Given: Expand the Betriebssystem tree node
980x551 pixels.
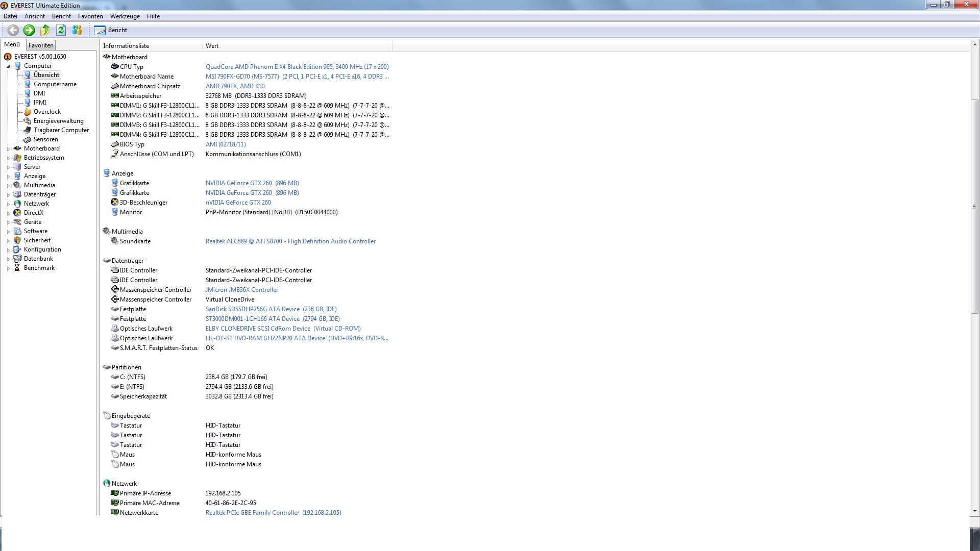Looking at the screenshot, I should tap(8, 158).
